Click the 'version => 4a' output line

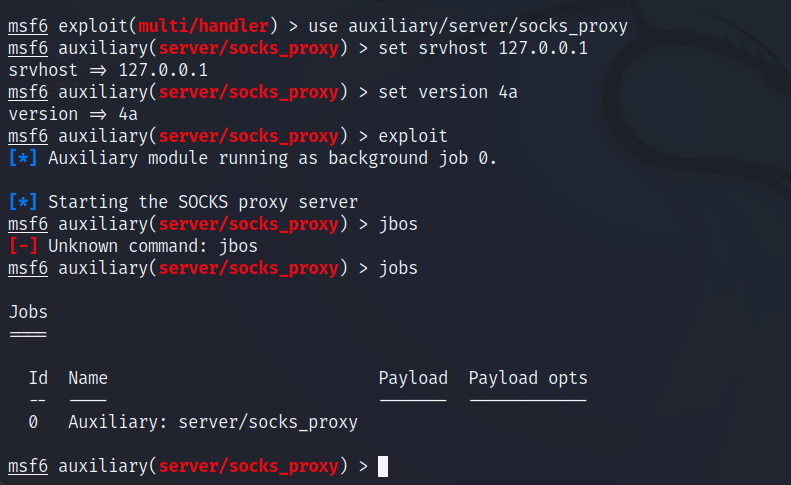point(73,114)
